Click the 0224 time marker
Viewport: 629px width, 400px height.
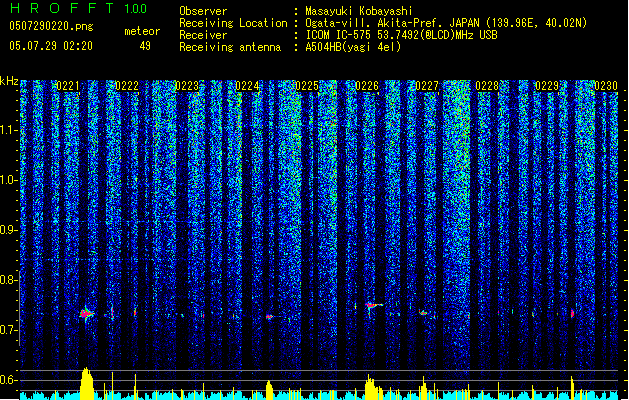click(x=247, y=86)
